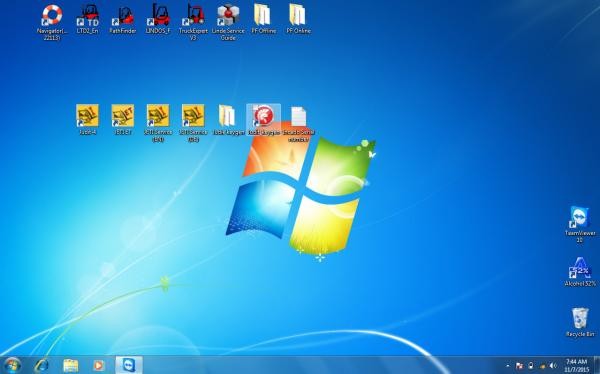This screenshot has width=600, height=374.
Task: Select the Alcohol 52% desktop shortcut
Action: pos(580,272)
